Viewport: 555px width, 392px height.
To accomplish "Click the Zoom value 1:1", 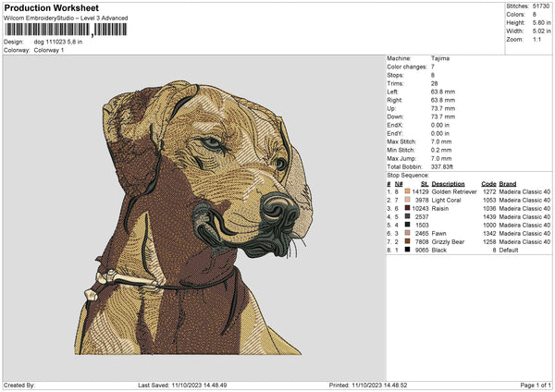I will coord(536,39).
